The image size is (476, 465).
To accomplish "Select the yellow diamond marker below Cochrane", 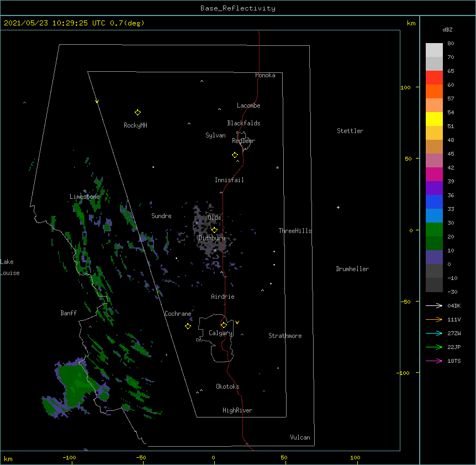I will tap(188, 326).
